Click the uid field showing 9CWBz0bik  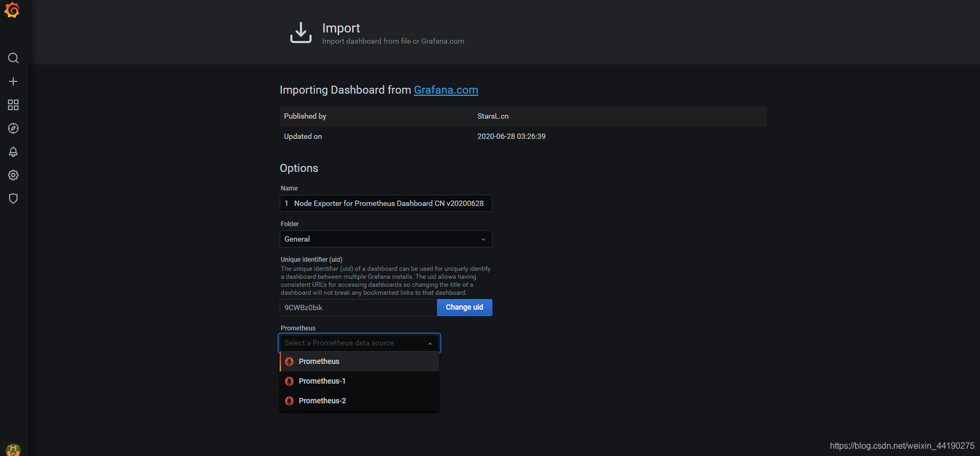tap(358, 308)
